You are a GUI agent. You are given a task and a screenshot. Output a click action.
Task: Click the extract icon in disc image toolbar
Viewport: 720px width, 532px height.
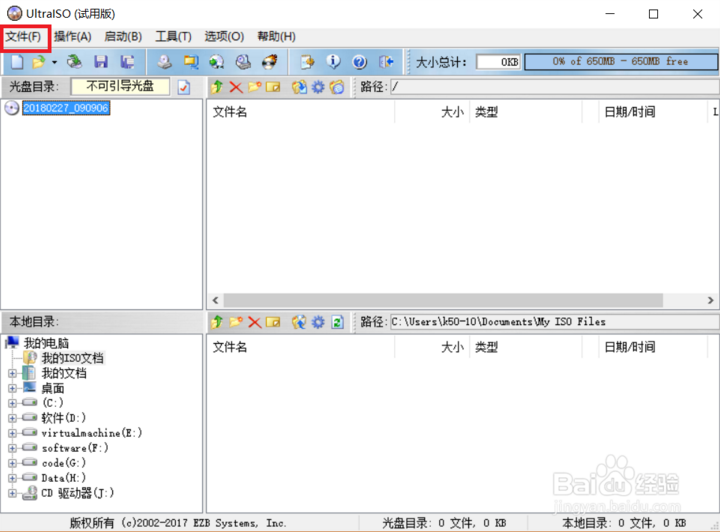pos(299,87)
